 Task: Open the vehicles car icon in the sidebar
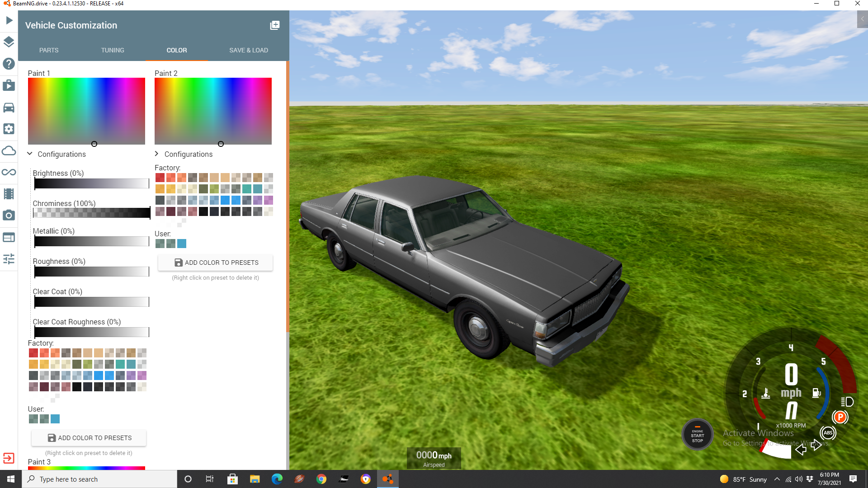tap(9, 107)
